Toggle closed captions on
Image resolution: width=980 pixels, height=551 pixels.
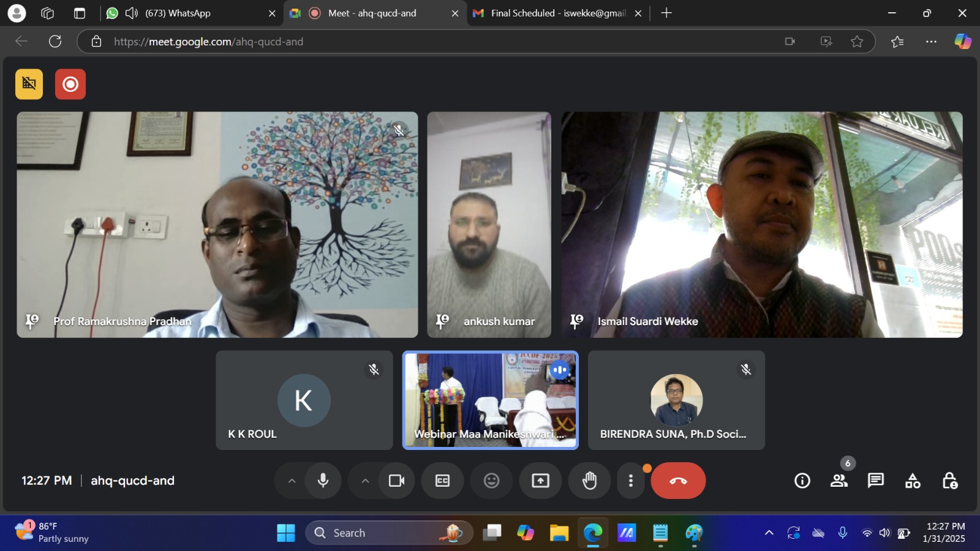click(442, 481)
